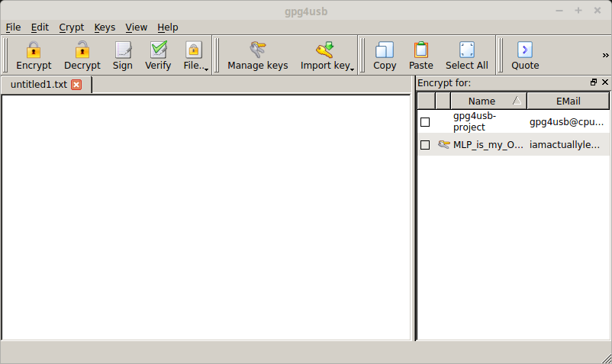Viewport: 612px width, 364px height.
Task: Select the MLP_is_my_O... key name
Action: 488,145
